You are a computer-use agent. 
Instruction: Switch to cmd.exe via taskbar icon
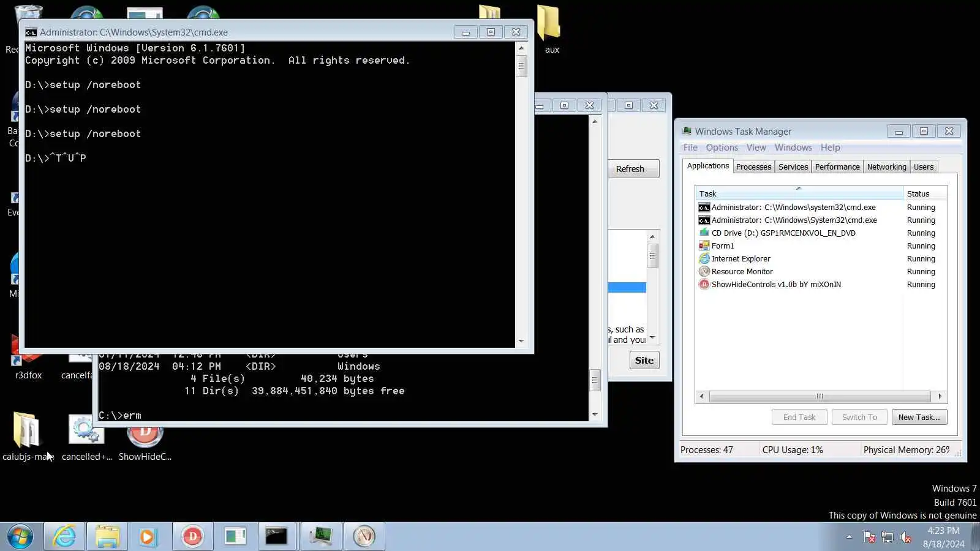[x=277, y=536]
